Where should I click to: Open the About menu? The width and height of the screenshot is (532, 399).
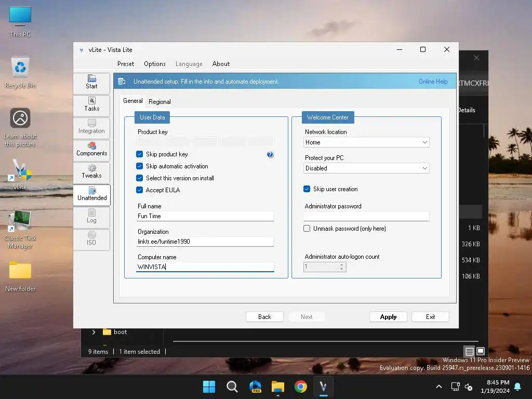pyautogui.click(x=221, y=64)
